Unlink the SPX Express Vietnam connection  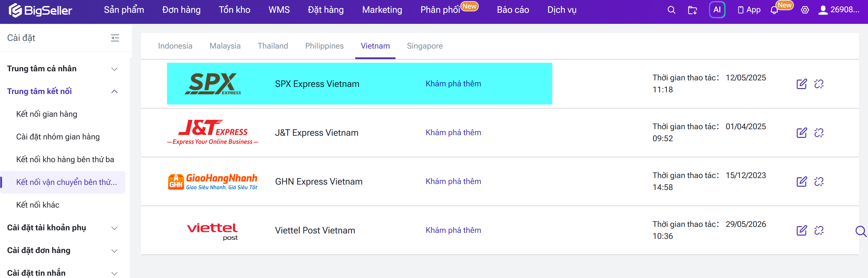click(819, 84)
